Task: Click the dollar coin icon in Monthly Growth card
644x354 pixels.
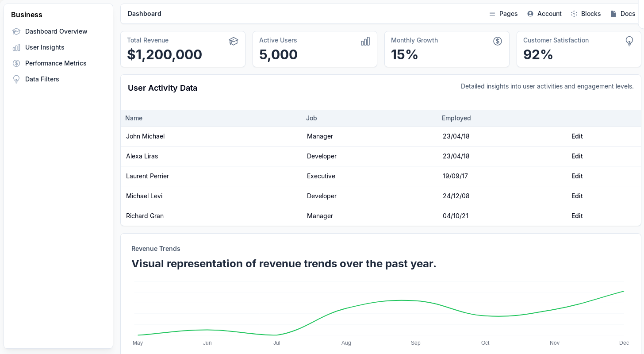Action: pyautogui.click(x=498, y=41)
